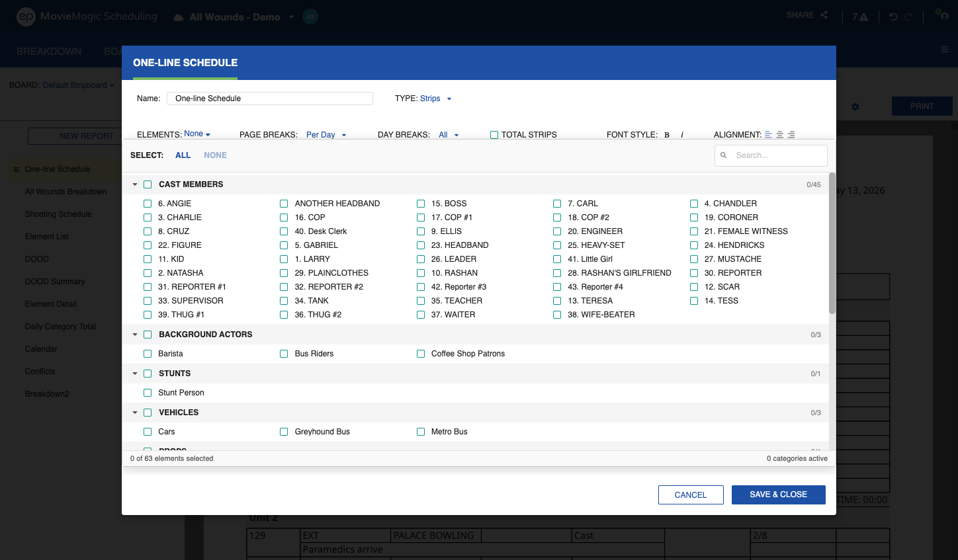Viewport: 958px width, 560px height.
Task: Check the Stunt Person checkbox
Action: [148, 393]
